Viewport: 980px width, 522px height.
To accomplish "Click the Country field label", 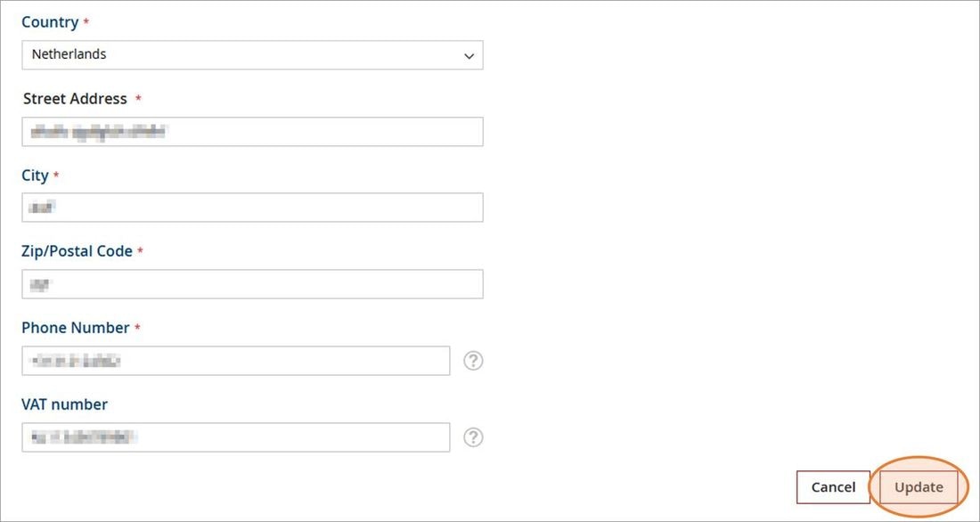I will tap(50, 22).
